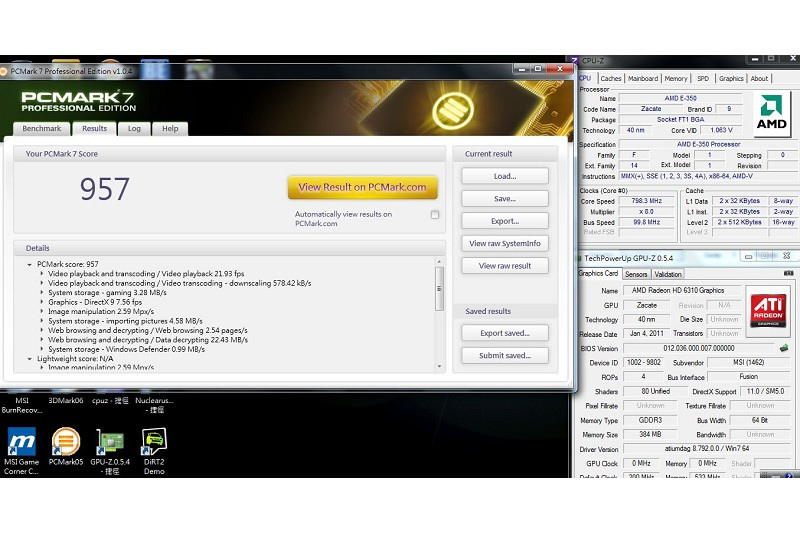Click BIOS Version field 012.036.000.007.000000
The height and width of the screenshot is (533, 800).
698,348
